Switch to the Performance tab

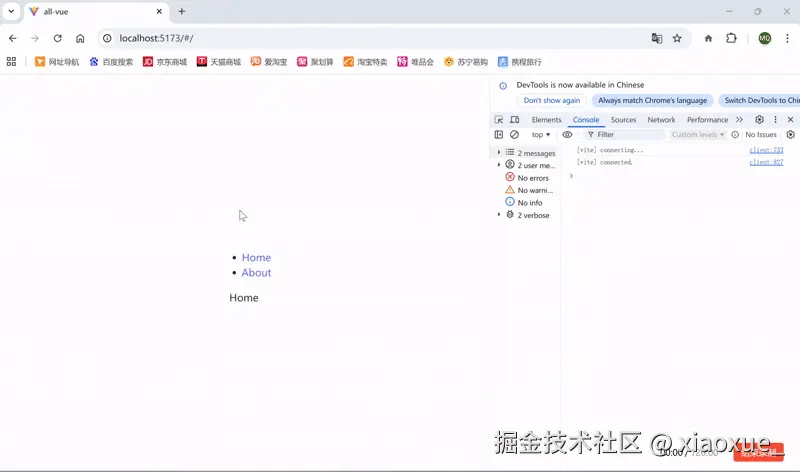click(707, 119)
